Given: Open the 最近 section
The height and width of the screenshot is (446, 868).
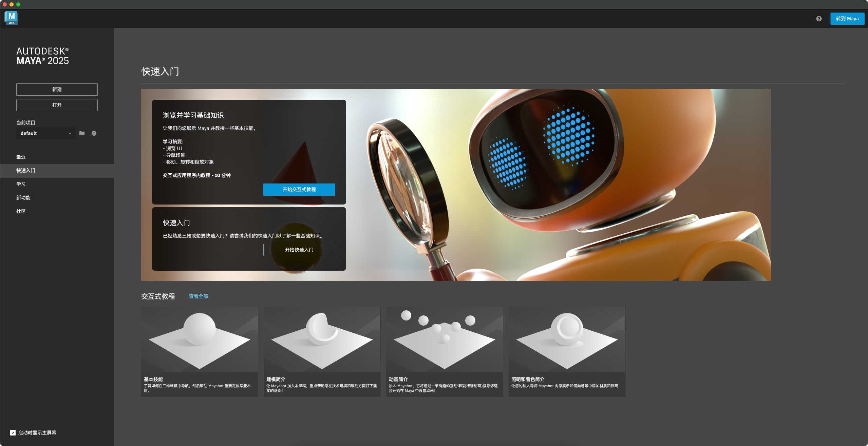Looking at the screenshot, I should pos(57,157).
